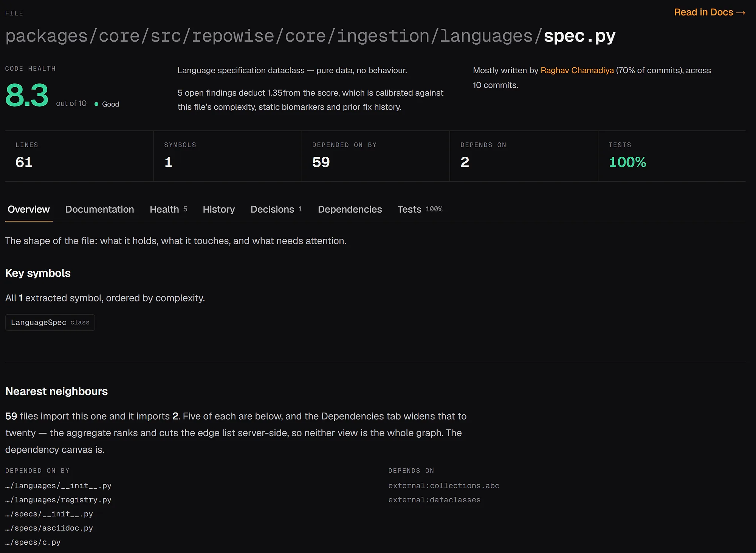Open …/languages/__init__.py dependent file

pyautogui.click(x=58, y=486)
